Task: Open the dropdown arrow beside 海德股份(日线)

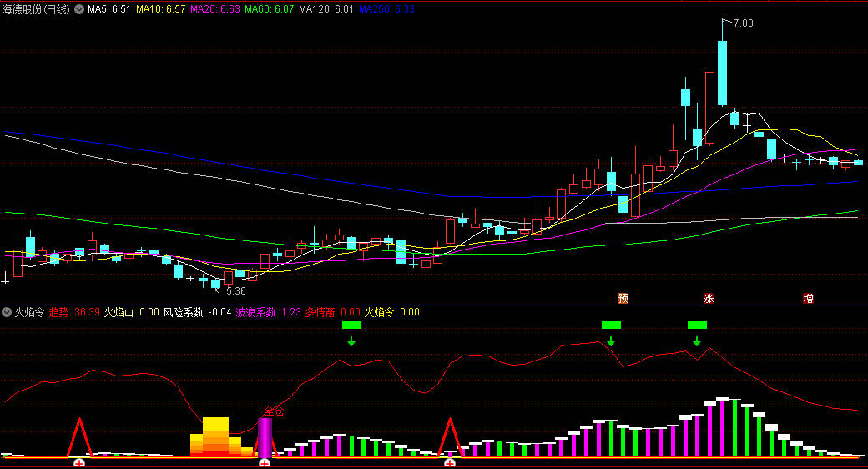Action: coord(79,9)
